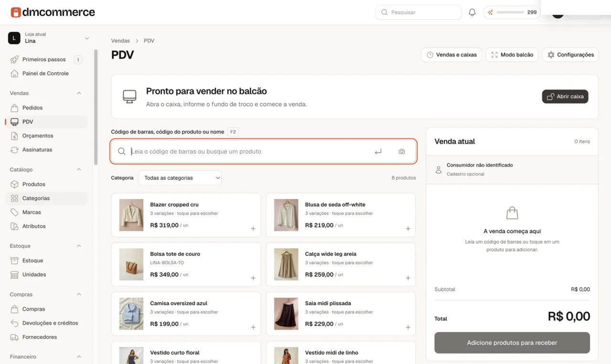
Task: Click the 8 produtos count text
Action: point(403,178)
